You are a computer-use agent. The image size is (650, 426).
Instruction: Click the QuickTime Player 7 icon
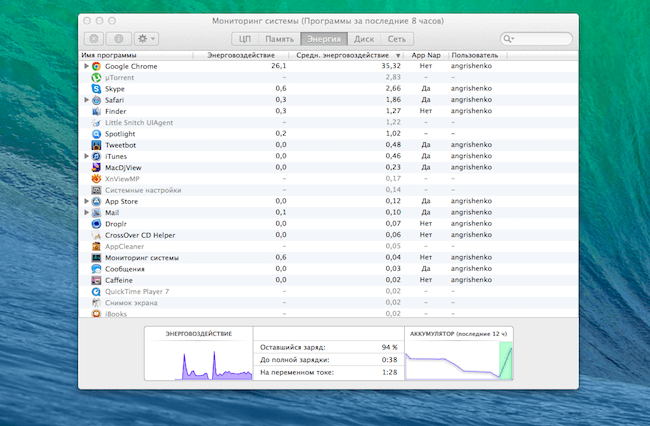96,291
